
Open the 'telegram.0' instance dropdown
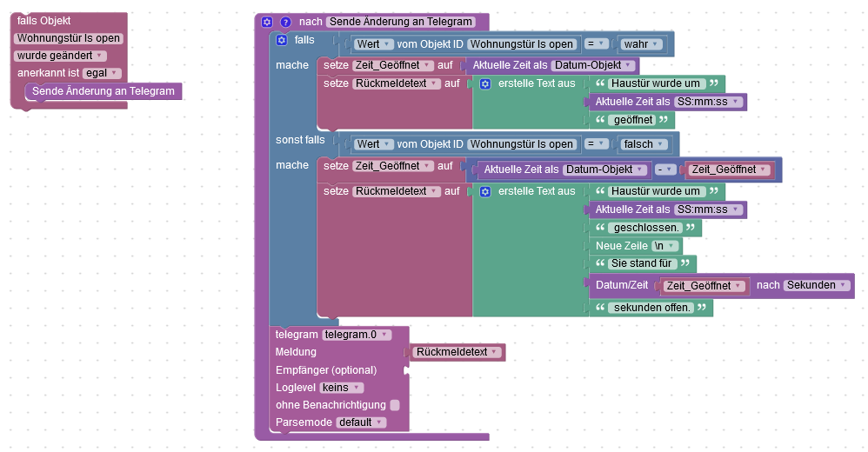click(x=357, y=335)
